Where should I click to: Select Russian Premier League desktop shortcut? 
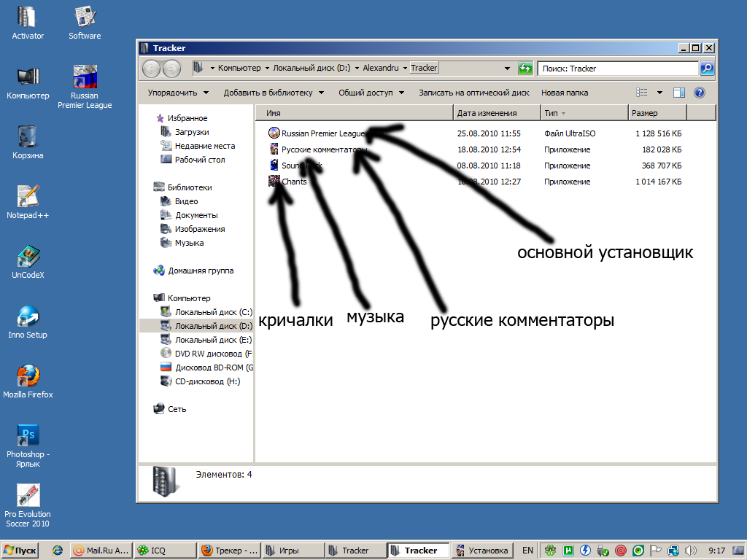pos(85,87)
